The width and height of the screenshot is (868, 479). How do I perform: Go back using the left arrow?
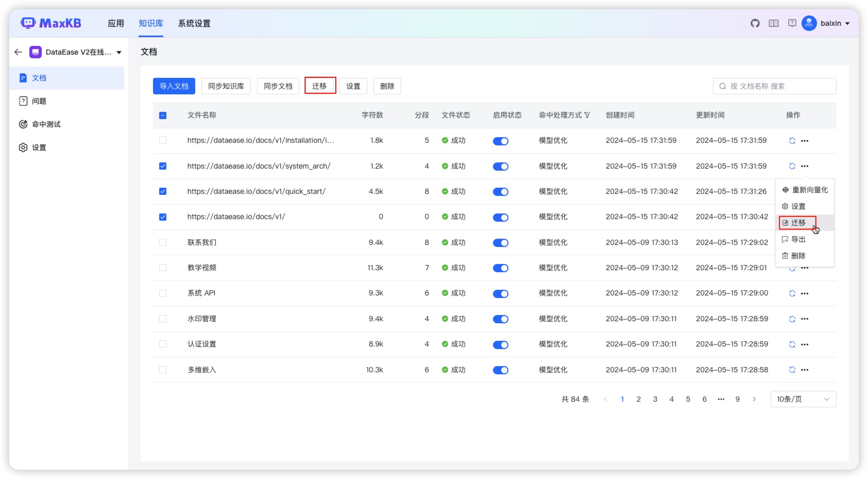19,52
